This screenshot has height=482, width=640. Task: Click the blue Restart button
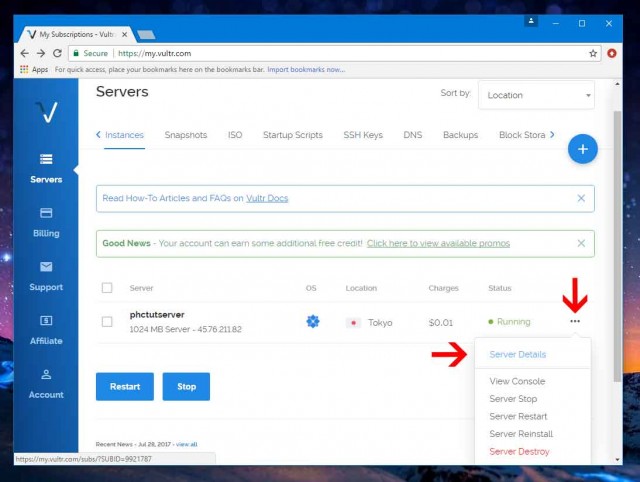coord(125,386)
